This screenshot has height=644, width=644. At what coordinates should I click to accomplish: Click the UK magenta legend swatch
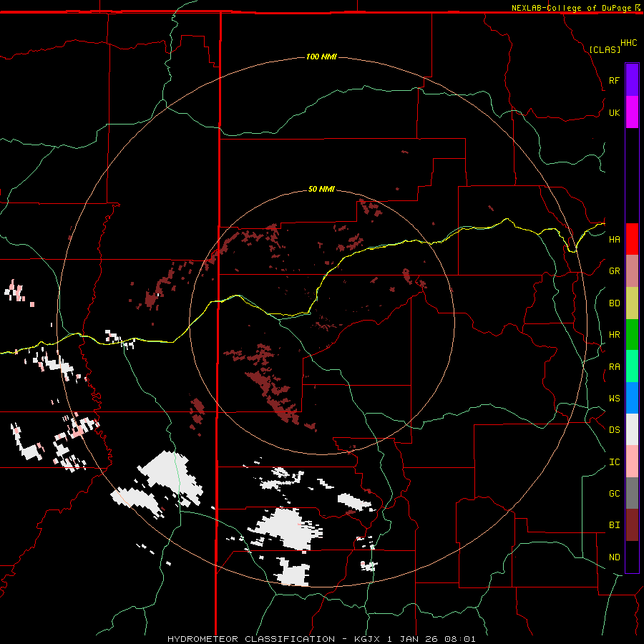pyautogui.click(x=632, y=112)
